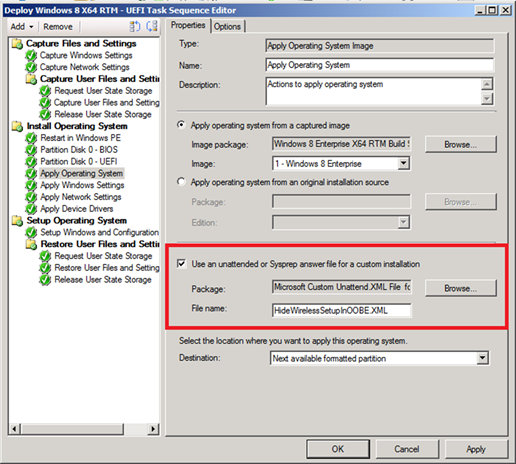Click Browse next to Image package
Screen dimensions: 516x464
click(x=461, y=145)
